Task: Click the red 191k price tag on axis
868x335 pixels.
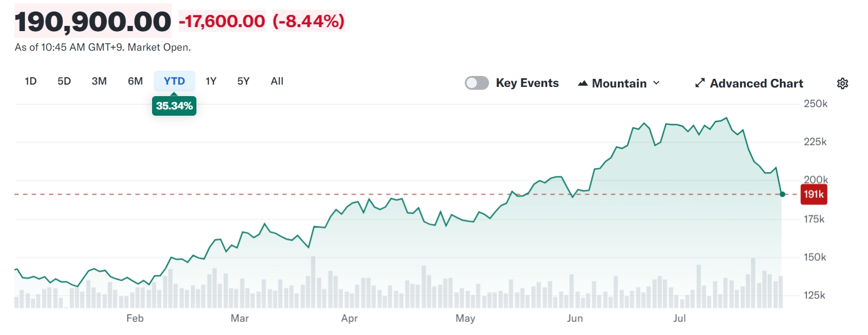Action: (813, 194)
